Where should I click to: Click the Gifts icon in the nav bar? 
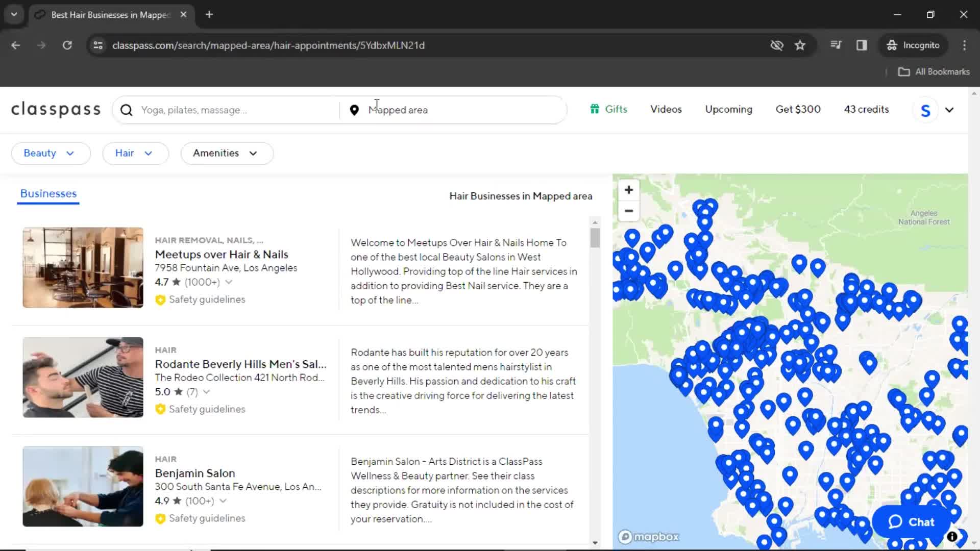pos(593,109)
